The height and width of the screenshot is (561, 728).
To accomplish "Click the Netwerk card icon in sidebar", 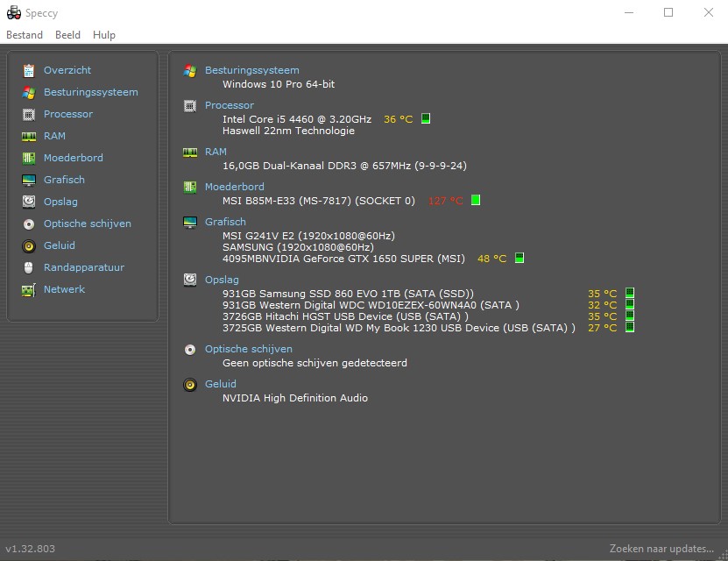I will (x=29, y=290).
